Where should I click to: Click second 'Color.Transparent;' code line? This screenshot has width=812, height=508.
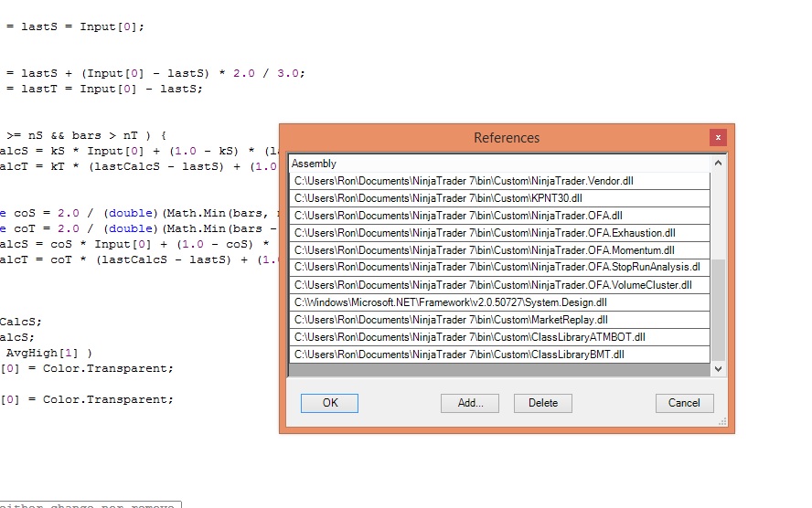[x=87, y=399]
